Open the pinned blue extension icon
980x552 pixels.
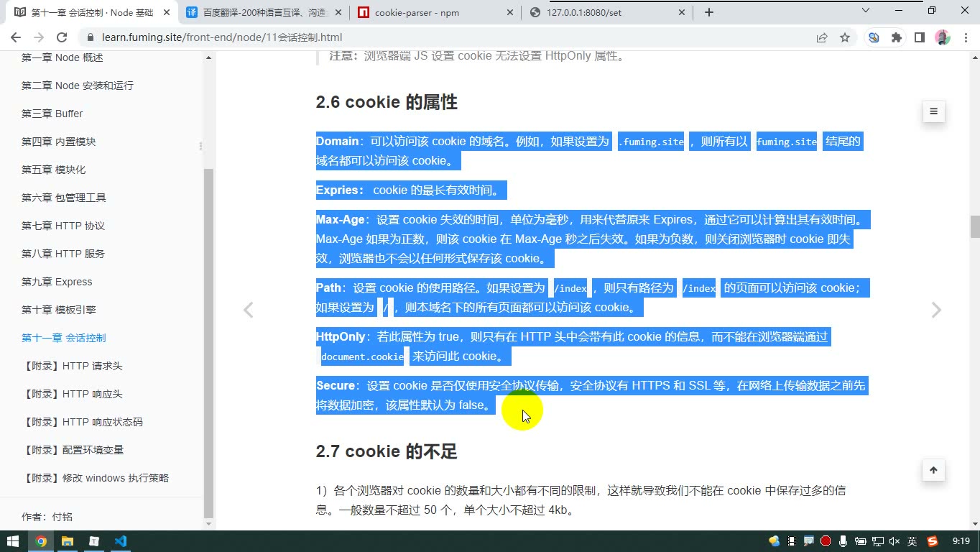(x=874, y=37)
